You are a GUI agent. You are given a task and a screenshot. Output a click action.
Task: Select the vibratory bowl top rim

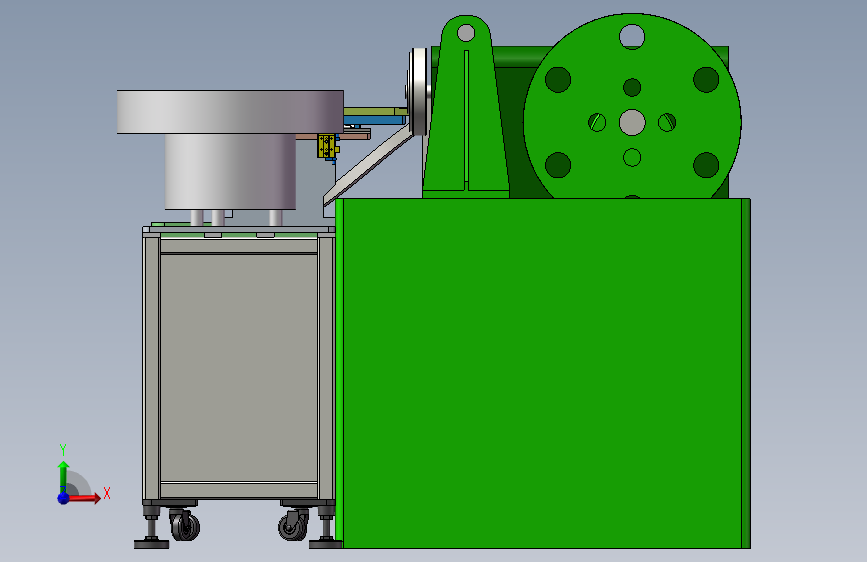tap(230, 112)
